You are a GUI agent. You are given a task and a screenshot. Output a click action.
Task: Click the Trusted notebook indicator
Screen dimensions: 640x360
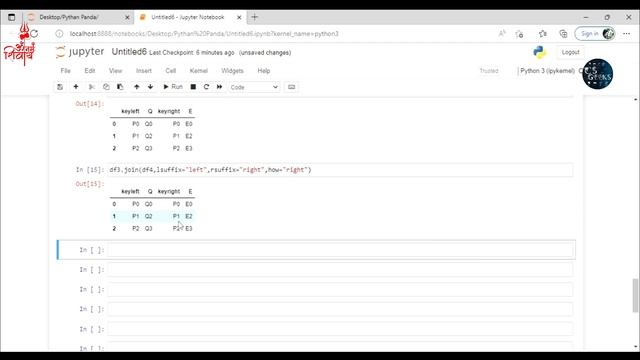(489, 71)
